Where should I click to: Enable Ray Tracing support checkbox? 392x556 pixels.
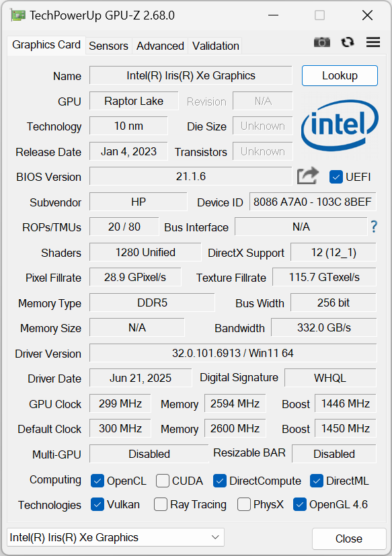pos(161,504)
